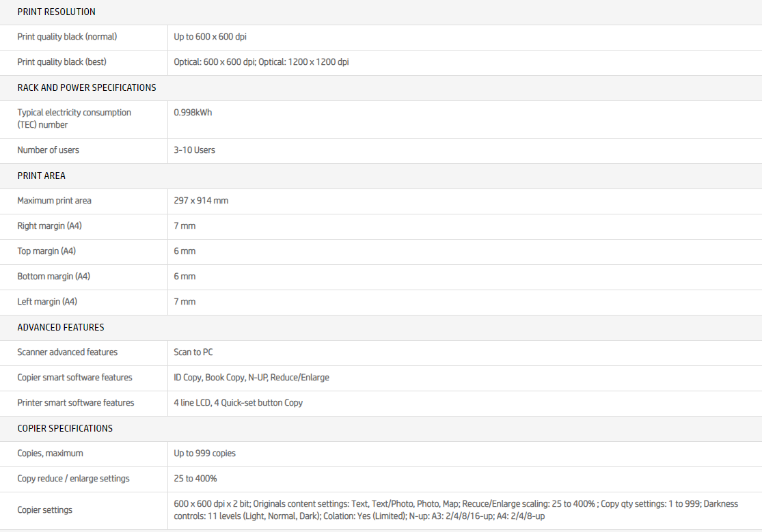
Task: Select the 'Up to 999 copies' value
Action: tap(204, 453)
